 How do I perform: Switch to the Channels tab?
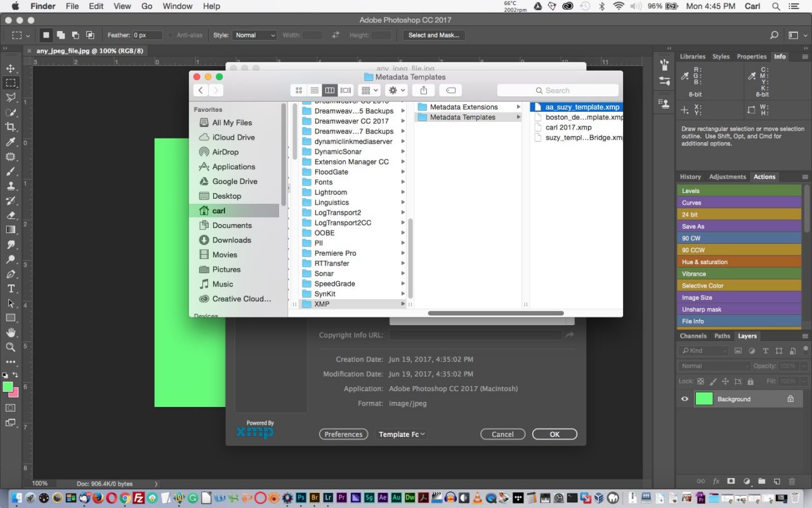693,336
